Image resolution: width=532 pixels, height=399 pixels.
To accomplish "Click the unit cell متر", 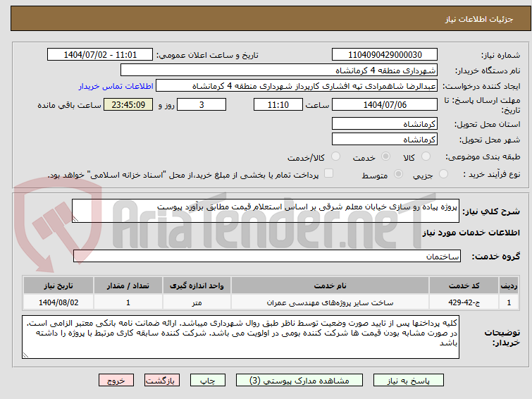I will click(x=197, y=302).
